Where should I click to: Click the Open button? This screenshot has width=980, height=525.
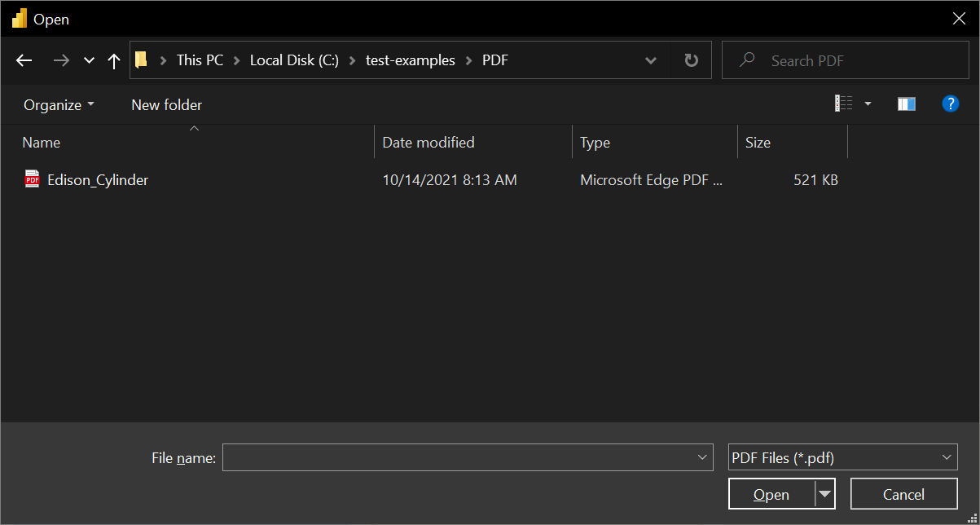click(771, 493)
